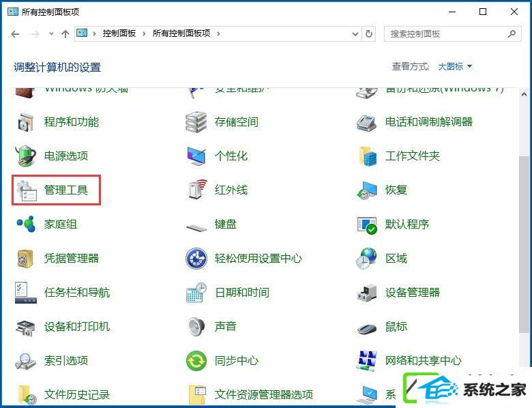Click the 管理工具 gear icon

27,190
